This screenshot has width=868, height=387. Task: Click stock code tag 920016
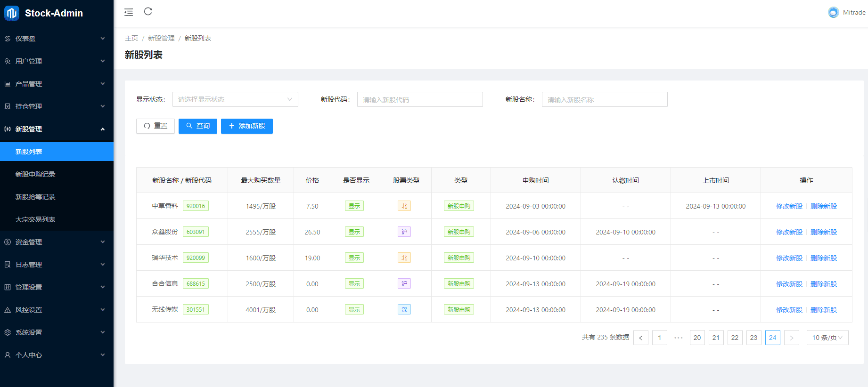pyautogui.click(x=196, y=206)
